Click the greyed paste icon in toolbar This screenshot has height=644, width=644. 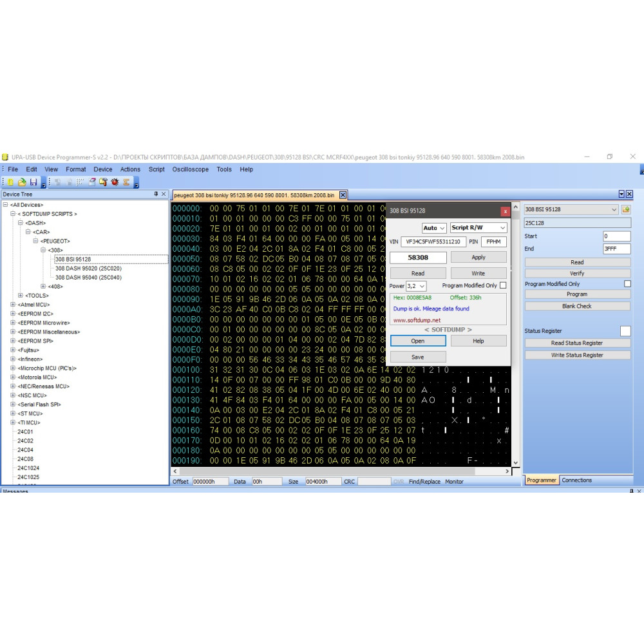pyautogui.click(x=69, y=182)
